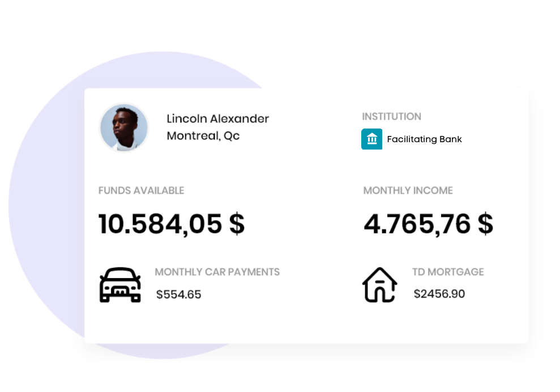Image resolution: width=560 pixels, height=392 pixels.
Task: Select the 4.765,76 $ income amount
Action: [x=429, y=224]
